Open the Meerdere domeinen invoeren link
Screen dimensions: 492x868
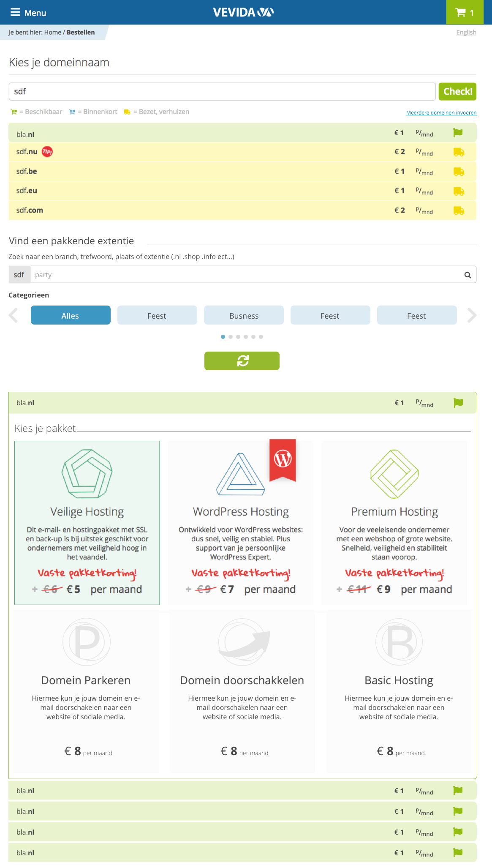click(x=441, y=113)
